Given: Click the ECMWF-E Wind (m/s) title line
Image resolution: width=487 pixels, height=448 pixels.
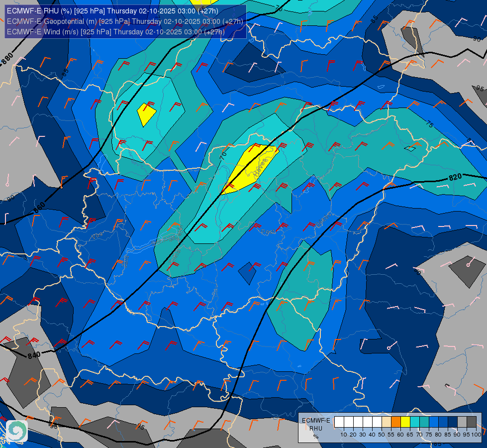Looking at the screenshot, I should coord(115,32).
